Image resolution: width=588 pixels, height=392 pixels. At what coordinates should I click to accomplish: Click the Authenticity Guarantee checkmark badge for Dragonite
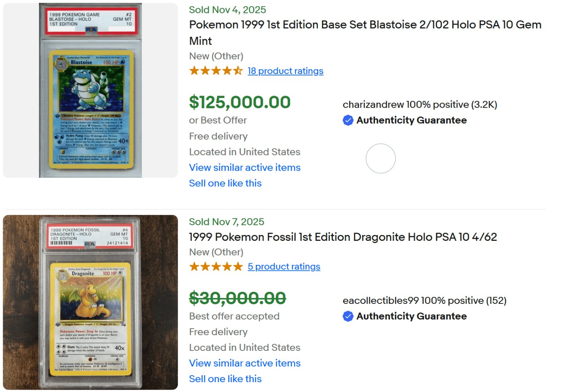348,316
